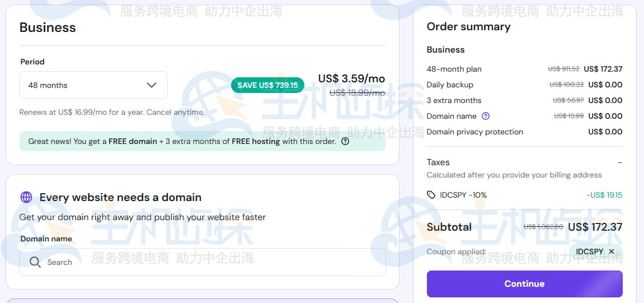Click the SAVE US$ 739.15 badge

pos(267,85)
